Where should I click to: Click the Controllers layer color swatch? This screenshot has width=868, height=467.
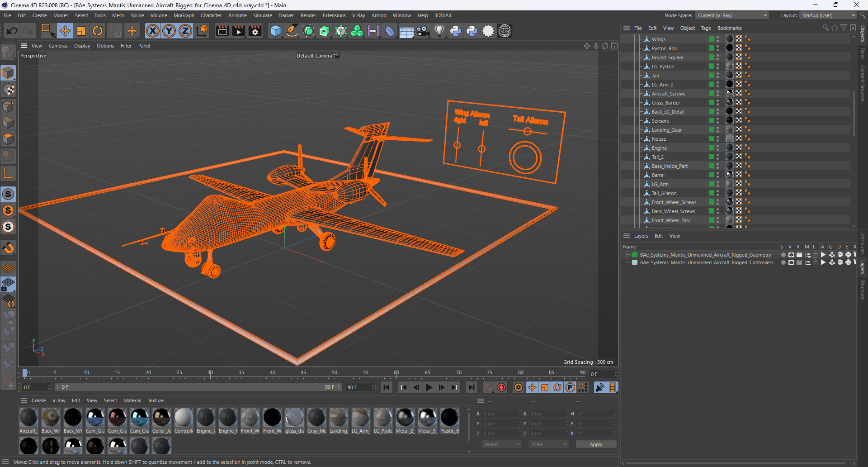[635, 262]
